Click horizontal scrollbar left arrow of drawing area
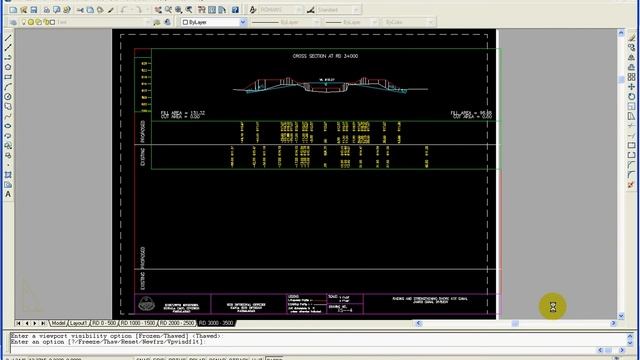This screenshot has height=360, width=640. 418,323
